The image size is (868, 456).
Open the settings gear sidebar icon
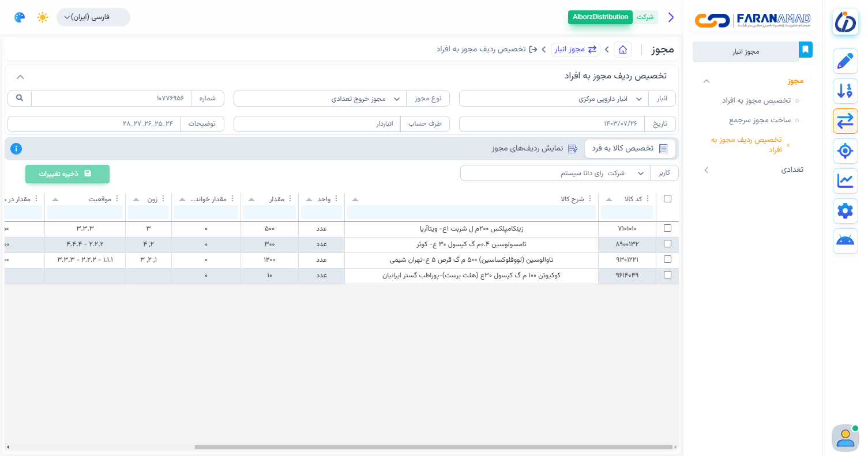click(846, 211)
